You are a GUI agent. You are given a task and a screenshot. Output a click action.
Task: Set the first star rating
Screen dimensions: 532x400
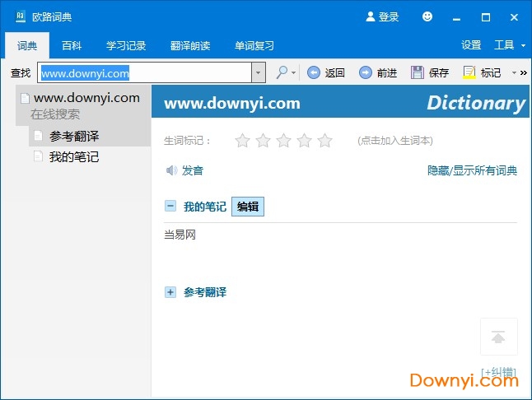coord(243,141)
